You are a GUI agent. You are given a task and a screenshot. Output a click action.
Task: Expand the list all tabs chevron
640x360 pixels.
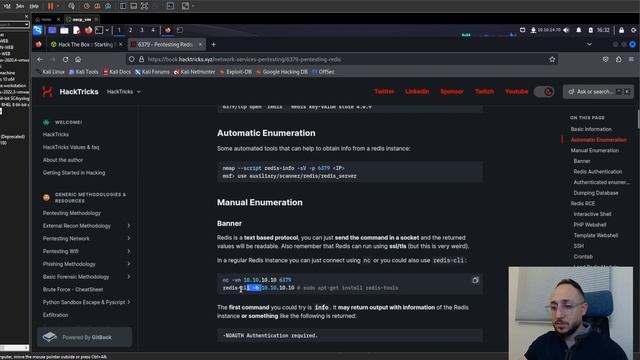tap(589, 44)
